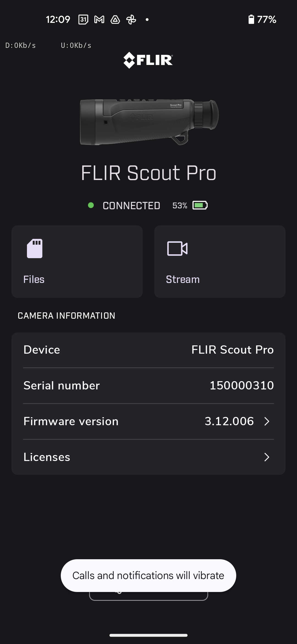Open Licenses via its chevron arrow
The image size is (297, 644).
coord(266,457)
